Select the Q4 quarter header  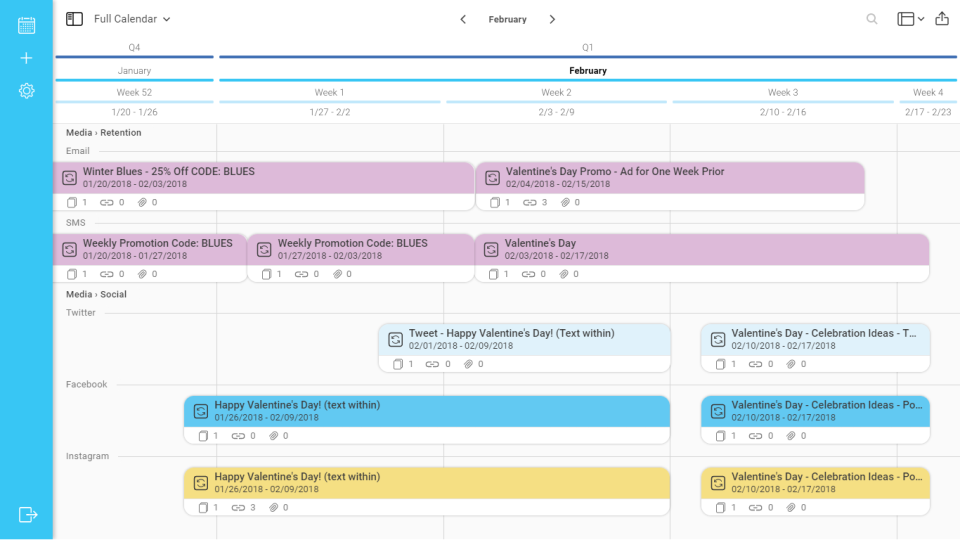(x=134, y=47)
